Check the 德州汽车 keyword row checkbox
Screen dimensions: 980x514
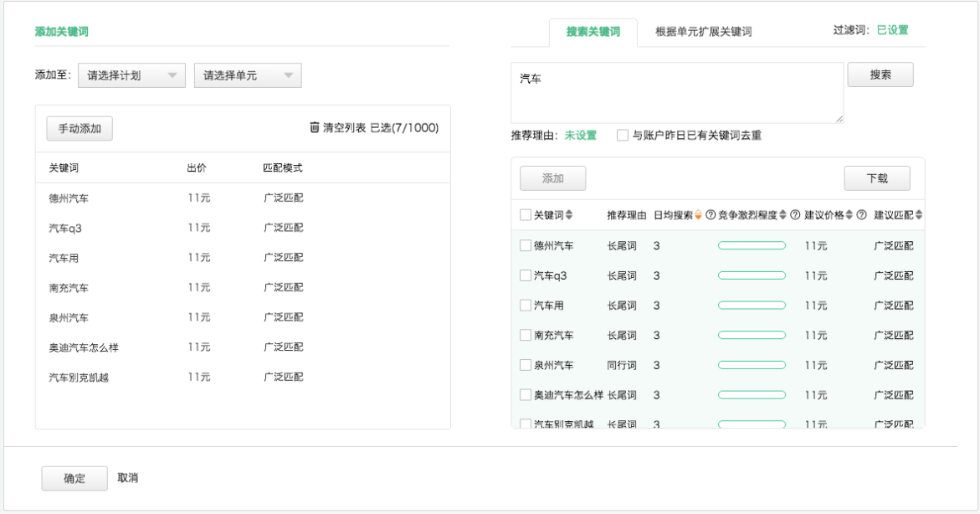(x=526, y=246)
